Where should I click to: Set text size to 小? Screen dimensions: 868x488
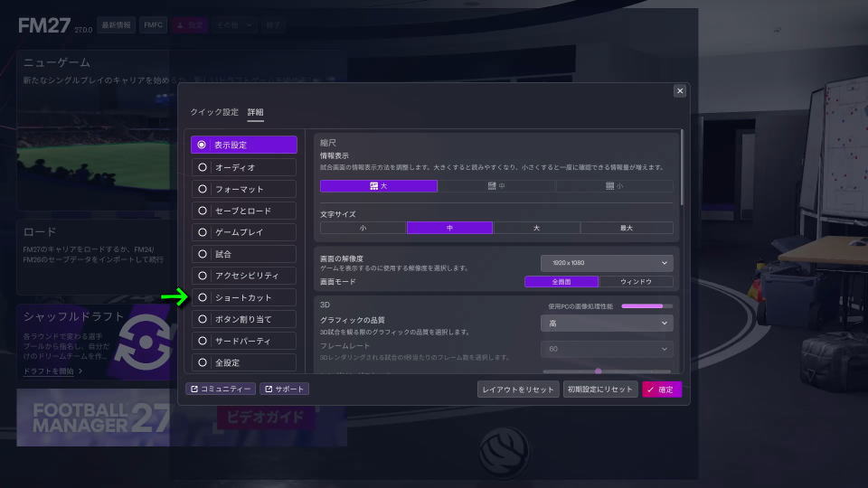(363, 228)
